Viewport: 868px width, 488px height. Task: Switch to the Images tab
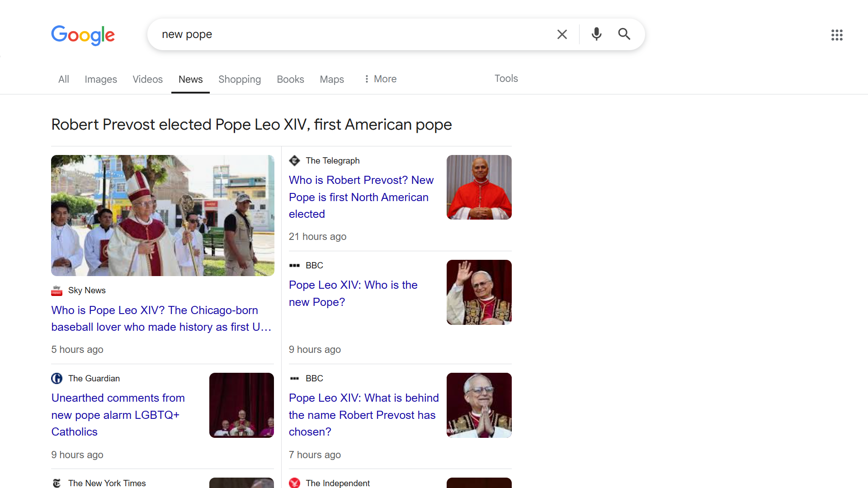pos(101,79)
